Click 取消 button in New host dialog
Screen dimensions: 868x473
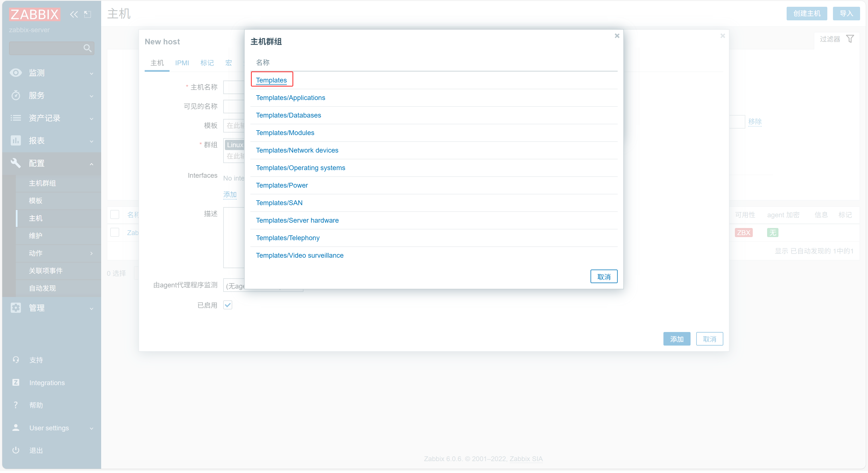(x=710, y=339)
